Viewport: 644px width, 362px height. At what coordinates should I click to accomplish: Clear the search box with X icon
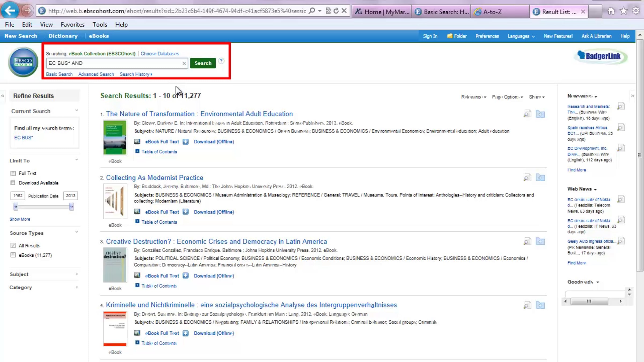pos(184,63)
